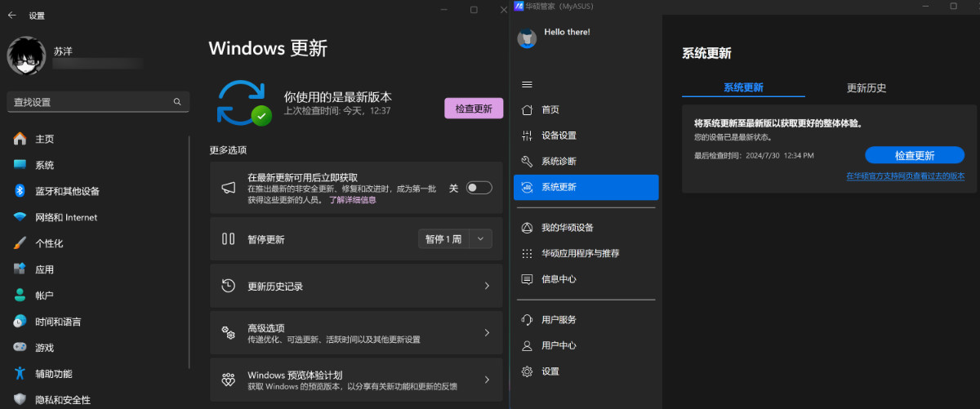
Task: Click the sliders icon for 设备设置 in MyASUS
Action: tap(527, 136)
